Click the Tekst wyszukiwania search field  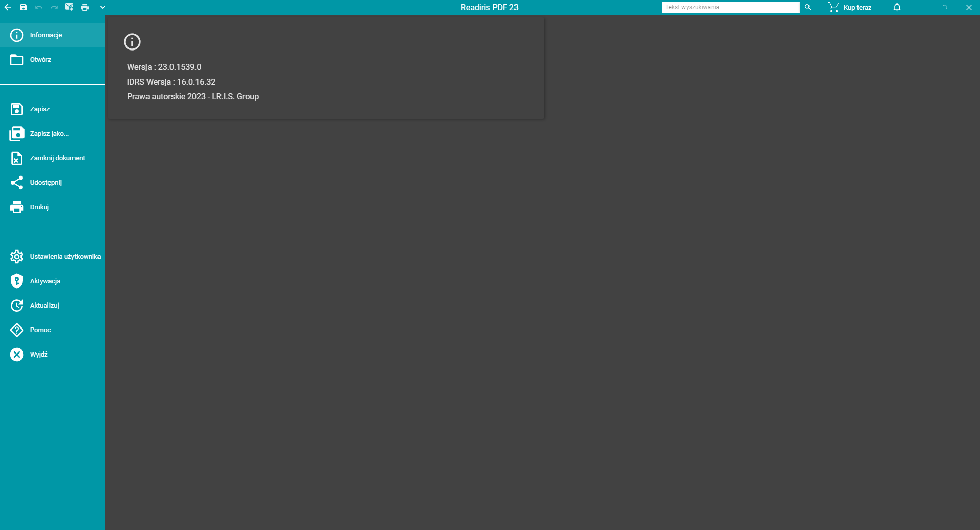[730, 7]
